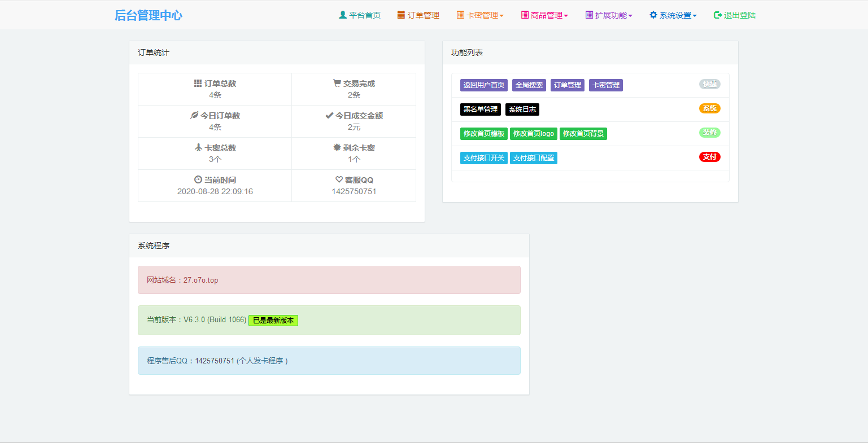
Task: Click the logout icon beside 退出登陆
Action: coord(718,15)
